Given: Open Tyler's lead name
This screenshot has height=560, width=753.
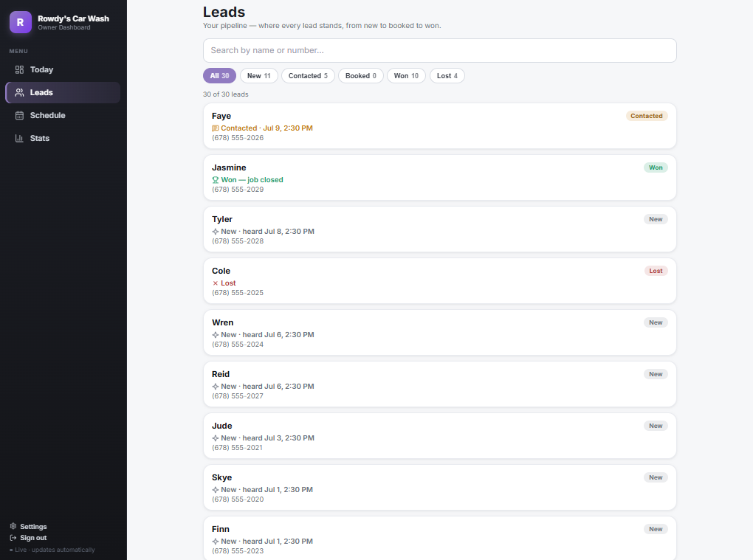Looking at the screenshot, I should point(222,219).
